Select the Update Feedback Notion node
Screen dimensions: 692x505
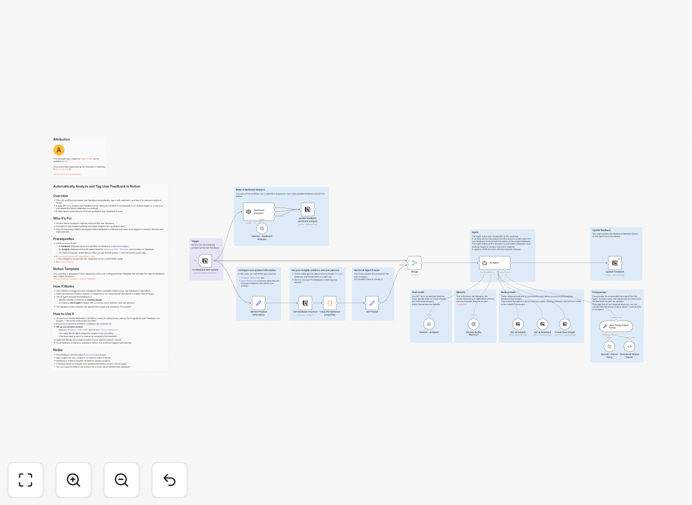click(615, 263)
